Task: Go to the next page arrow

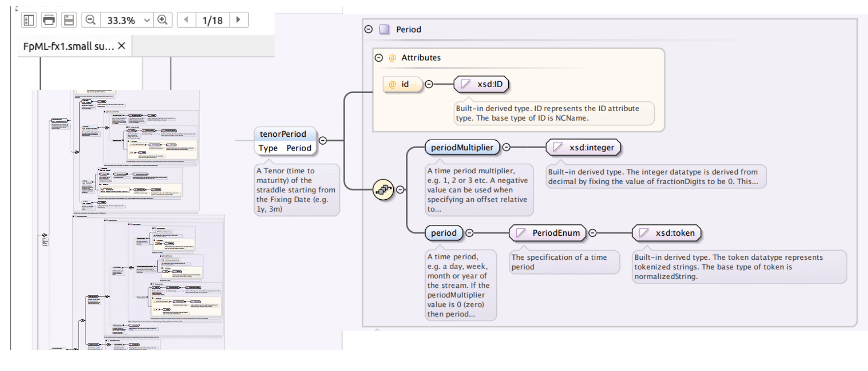Action: pos(238,20)
